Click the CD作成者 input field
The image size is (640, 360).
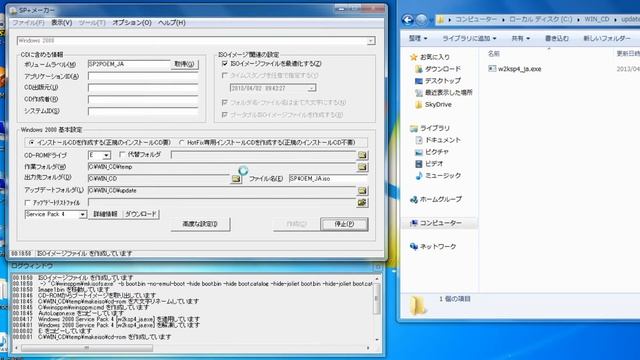click(x=143, y=99)
